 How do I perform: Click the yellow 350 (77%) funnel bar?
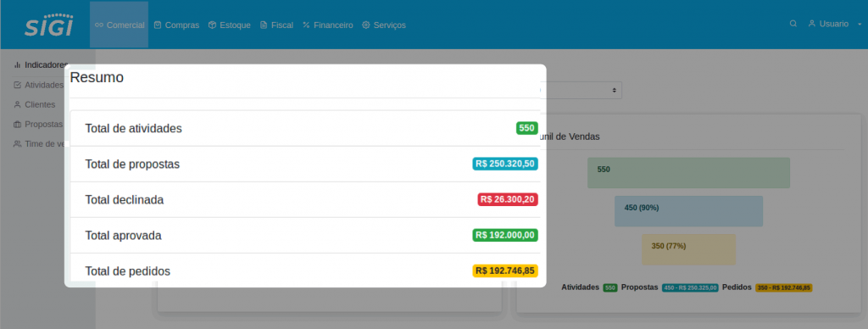point(688,249)
